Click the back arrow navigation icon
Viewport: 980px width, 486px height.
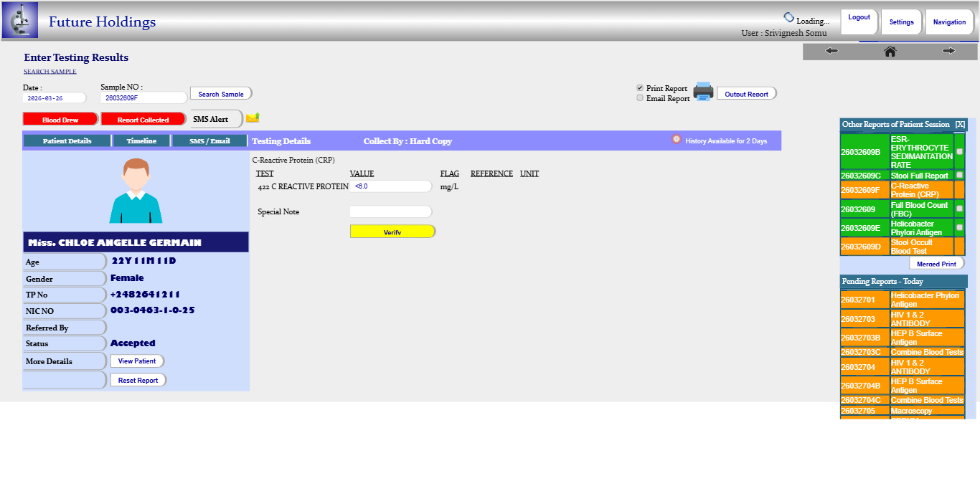pos(831,51)
